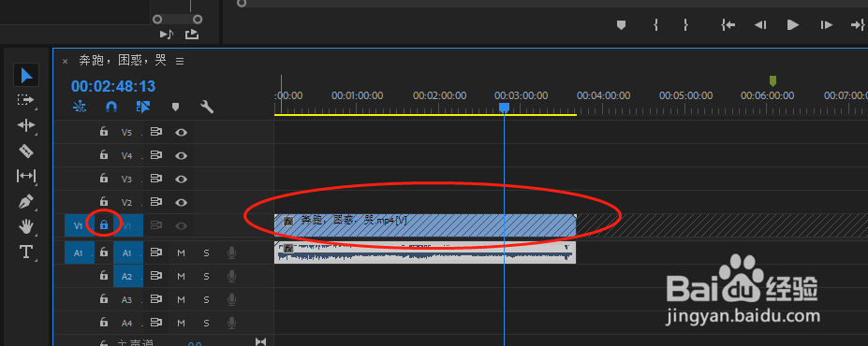Viewport: 868px width, 346px height.
Task: Select the Selection tool arrow
Action: (26, 75)
